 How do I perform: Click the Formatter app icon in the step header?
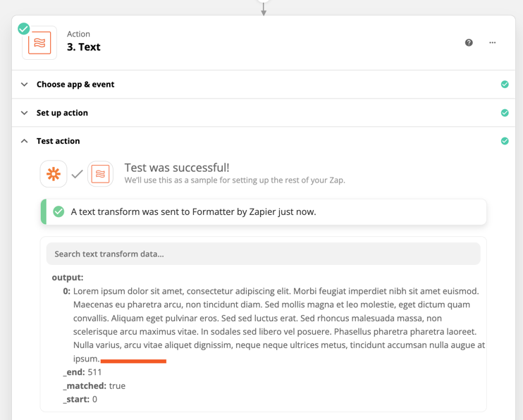click(39, 43)
